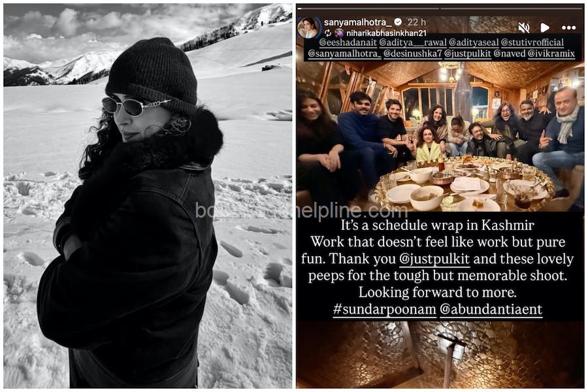Follow the @eeshadanait mention

click(348, 42)
